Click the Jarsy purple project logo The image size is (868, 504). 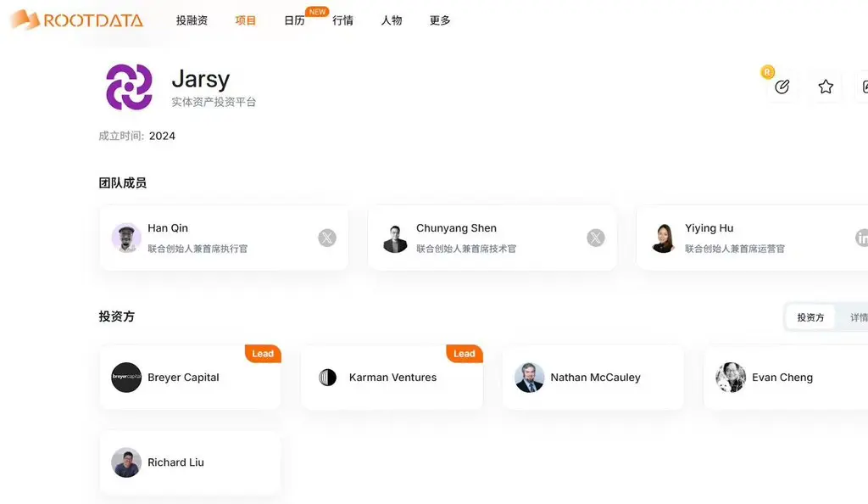(129, 87)
